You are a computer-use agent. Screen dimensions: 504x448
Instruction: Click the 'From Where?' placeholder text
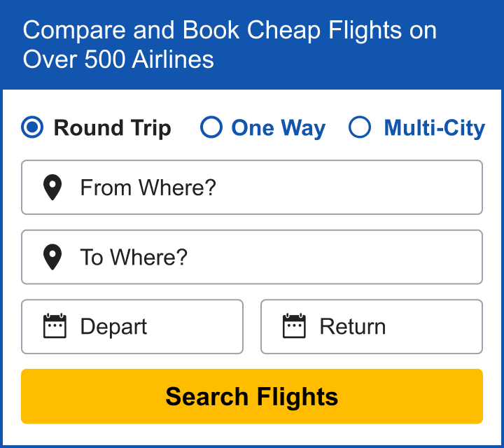click(148, 188)
